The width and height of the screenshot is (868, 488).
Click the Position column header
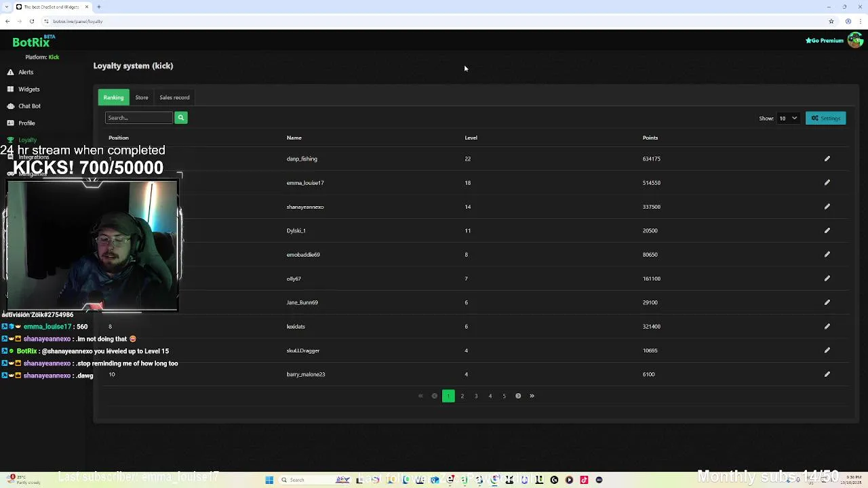tap(119, 138)
